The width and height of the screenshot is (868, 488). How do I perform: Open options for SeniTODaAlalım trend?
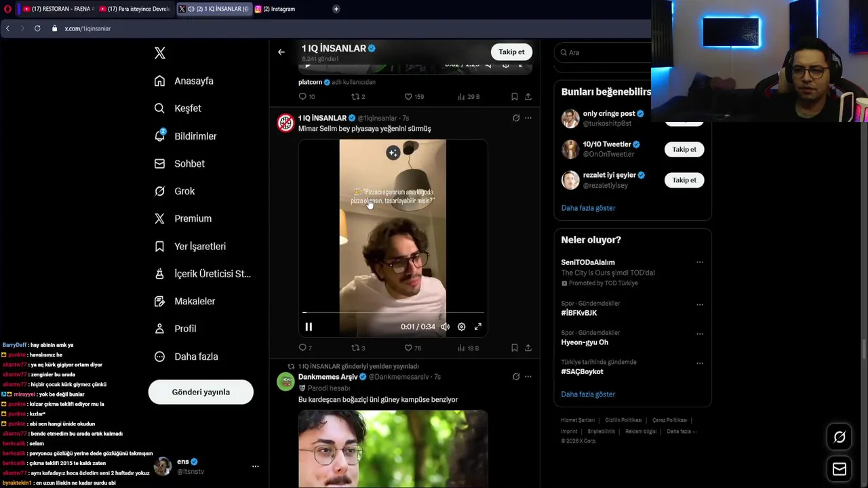[700, 262]
